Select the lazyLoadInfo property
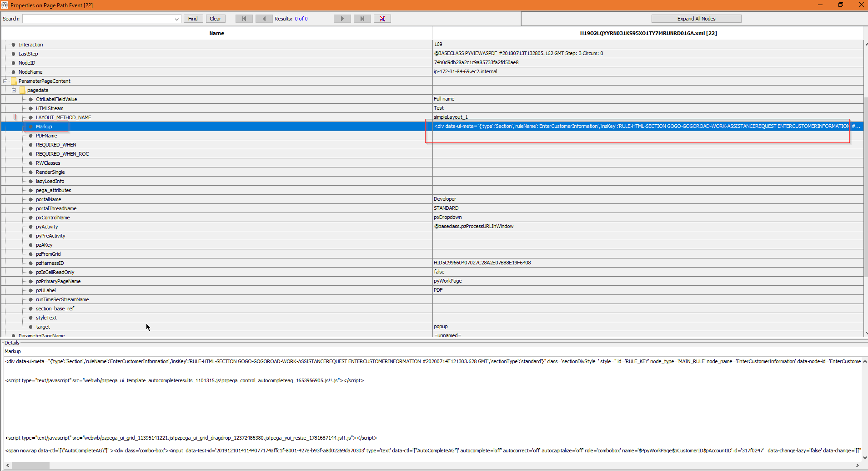 pyautogui.click(x=50, y=181)
